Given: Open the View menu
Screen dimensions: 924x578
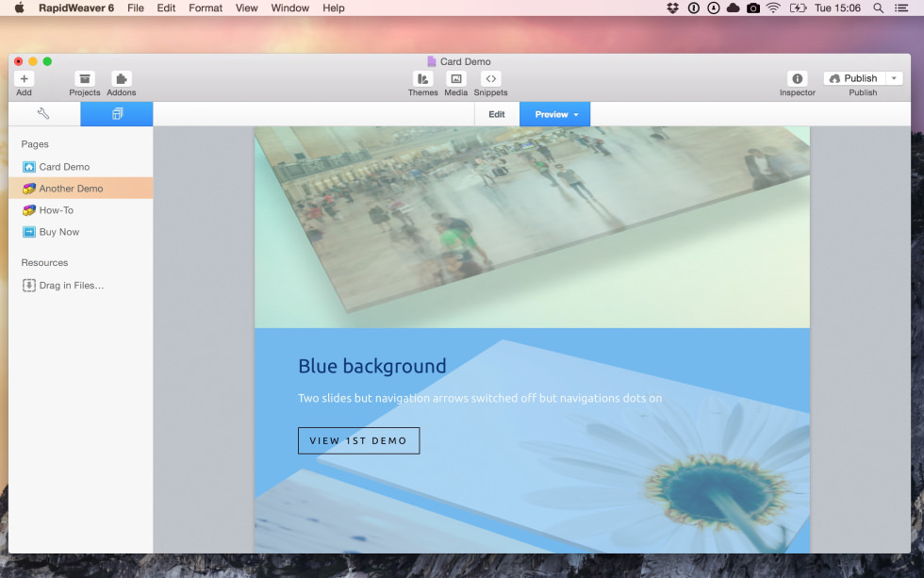Looking at the screenshot, I should click(246, 8).
